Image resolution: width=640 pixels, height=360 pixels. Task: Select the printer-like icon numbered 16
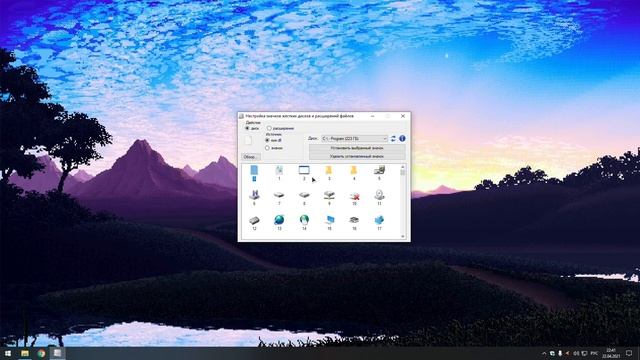(354, 220)
